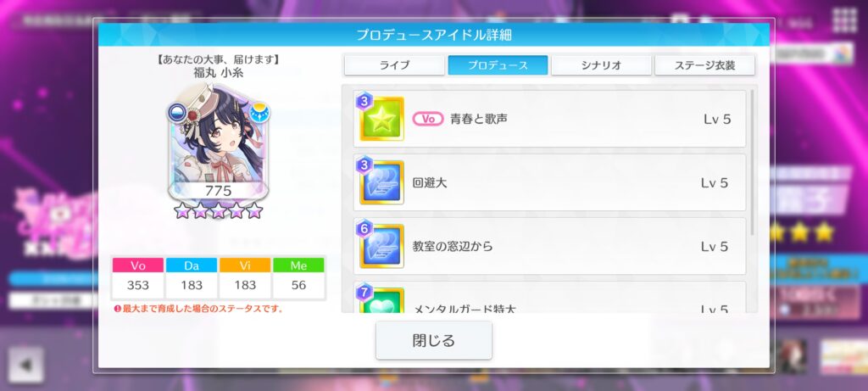Click the round type badge at portrait top-left
Screen dimensions: 868x391
[x=178, y=113]
